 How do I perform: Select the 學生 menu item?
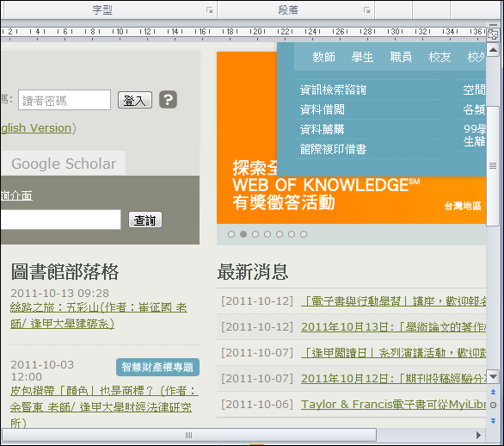[x=362, y=57]
